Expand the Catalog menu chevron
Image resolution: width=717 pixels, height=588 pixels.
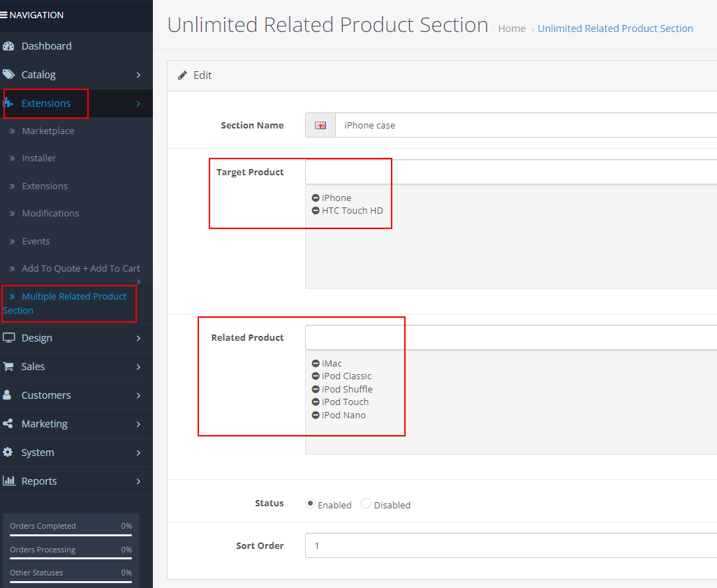point(138,75)
